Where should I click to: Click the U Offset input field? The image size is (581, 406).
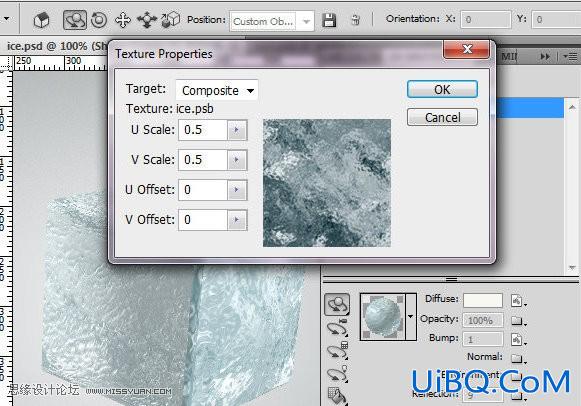(x=203, y=190)
